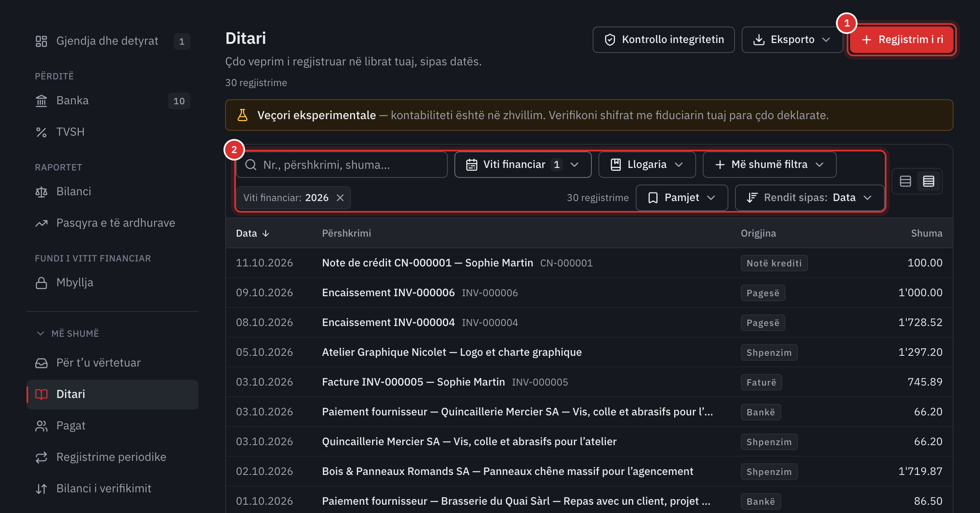This screenshot has height=513, width=980.
Task: Click the Regjistrime periodike repeat icon
Action: (41, 457)
